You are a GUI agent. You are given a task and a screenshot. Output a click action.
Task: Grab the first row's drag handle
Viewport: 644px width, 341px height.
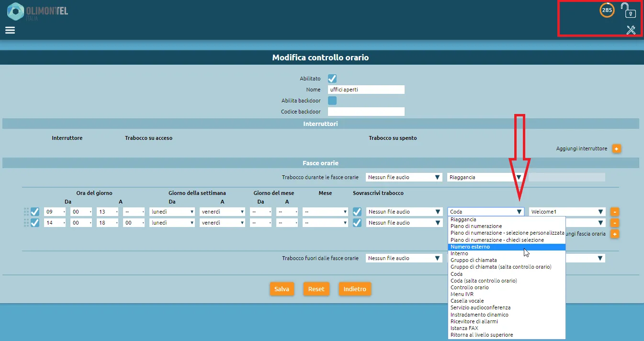[26, 212]
